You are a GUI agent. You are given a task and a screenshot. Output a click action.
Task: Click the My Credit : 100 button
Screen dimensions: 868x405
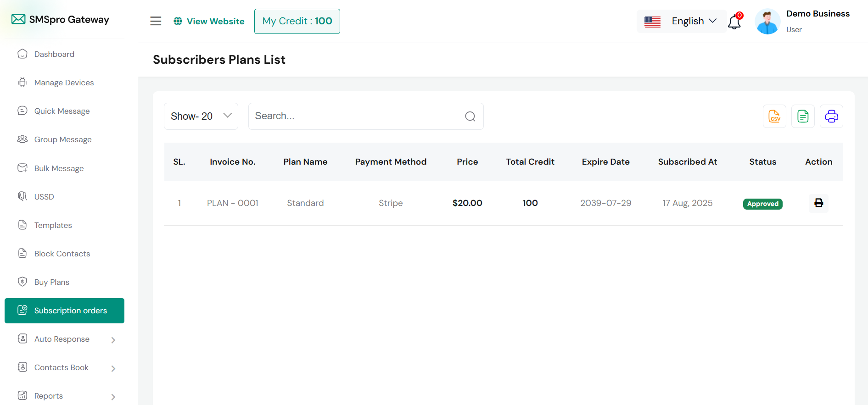click(297, 22)
